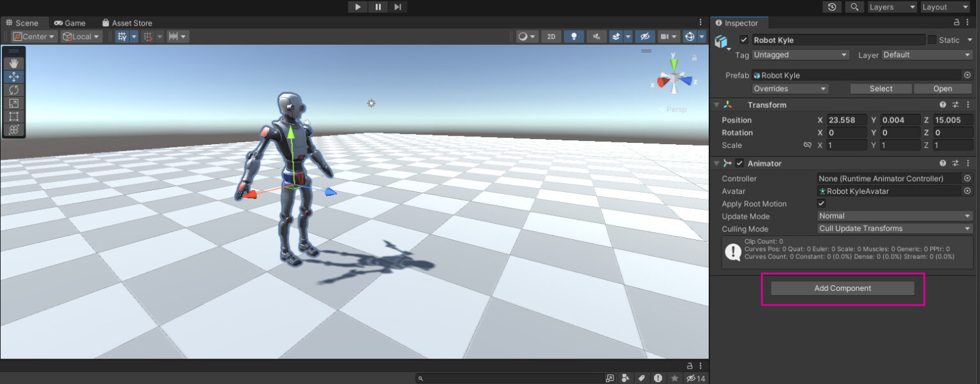
Task: Click the Animator component icon in Inspector
Action: click(x=727, y=163)
